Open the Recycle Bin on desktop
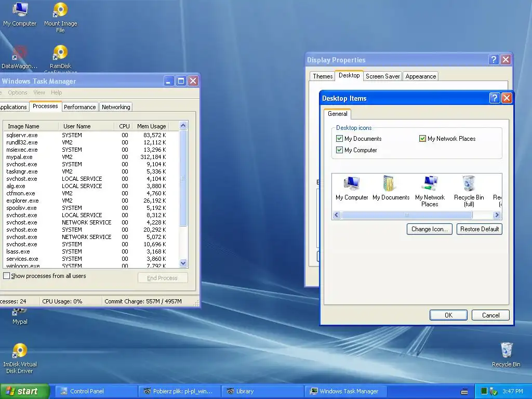532x399 pixels. coord(506,355)
